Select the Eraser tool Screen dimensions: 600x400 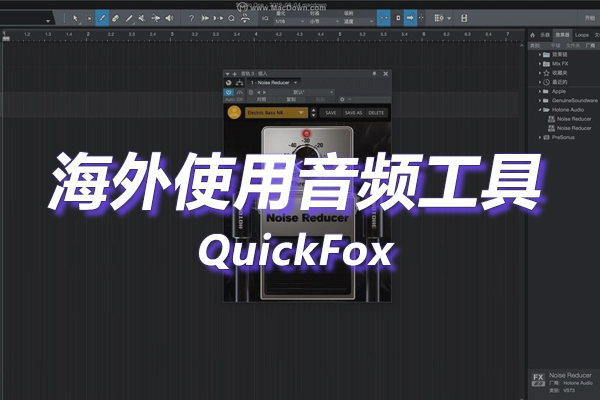116,18
